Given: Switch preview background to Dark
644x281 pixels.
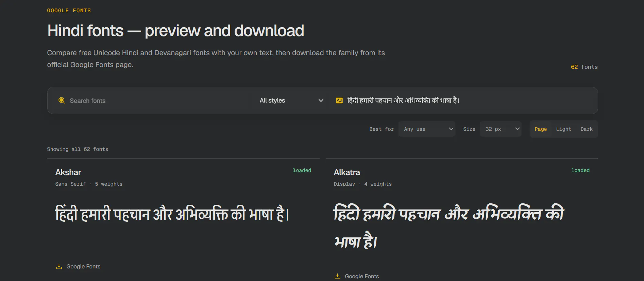Looking at the screenshot, I should [x=587, y=129].
